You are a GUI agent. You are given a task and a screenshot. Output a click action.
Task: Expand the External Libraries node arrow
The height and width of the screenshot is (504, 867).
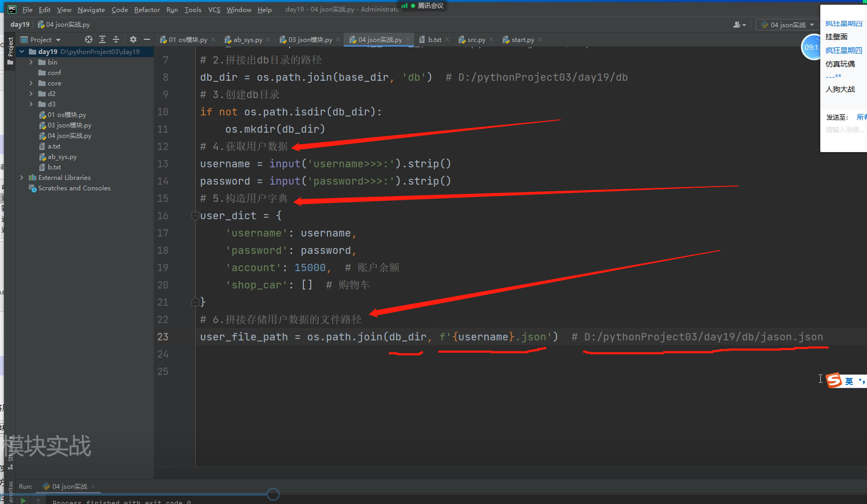click(22, 177)
